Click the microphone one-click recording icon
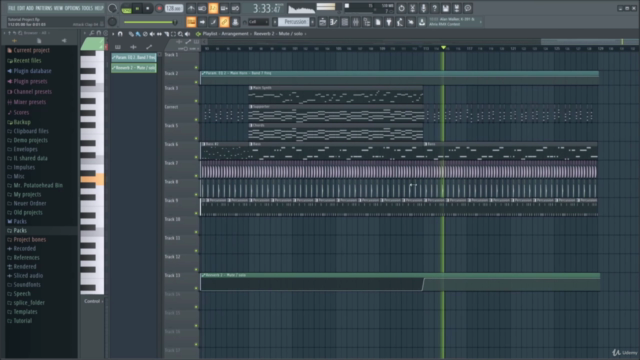The height and width of the screenshot is (360, 640). [x=423, y=8]
